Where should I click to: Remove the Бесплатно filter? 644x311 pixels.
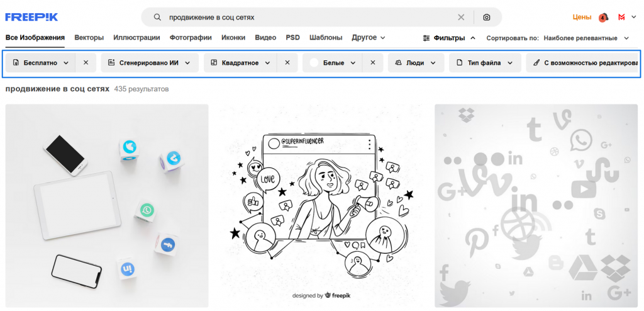tap(86, 63)
